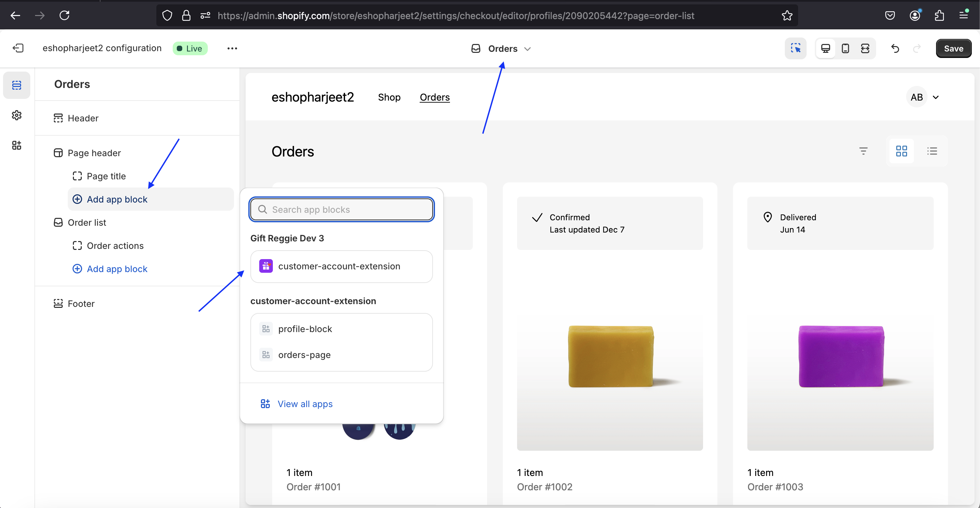
Task: Exit the checkout editor
Action: [18, 48]
